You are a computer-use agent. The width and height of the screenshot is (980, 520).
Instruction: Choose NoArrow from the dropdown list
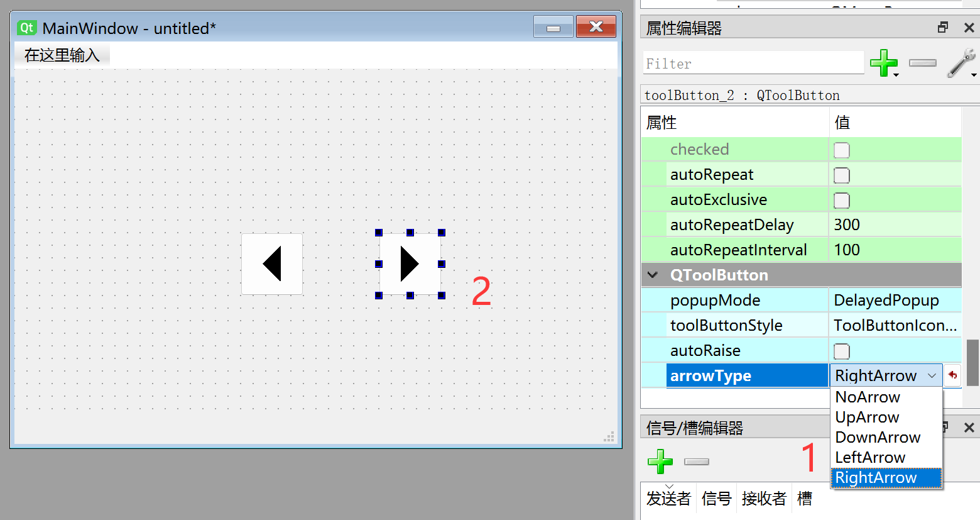886,397
